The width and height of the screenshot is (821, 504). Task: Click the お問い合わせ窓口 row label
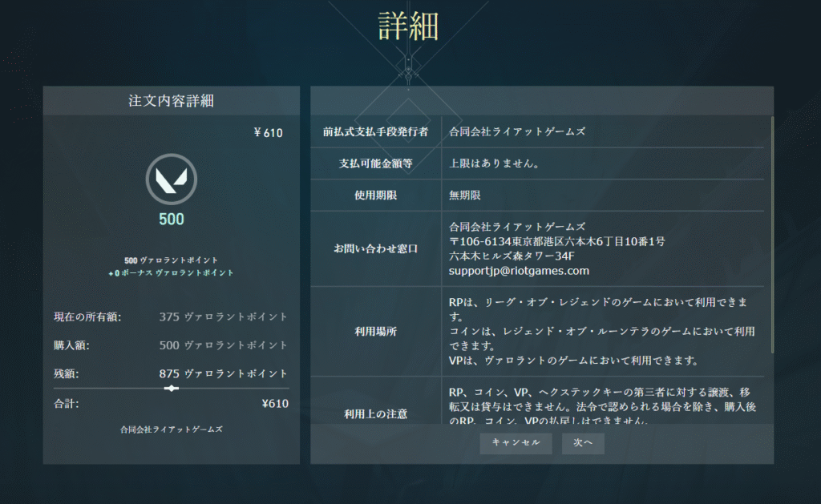point(375,248)
